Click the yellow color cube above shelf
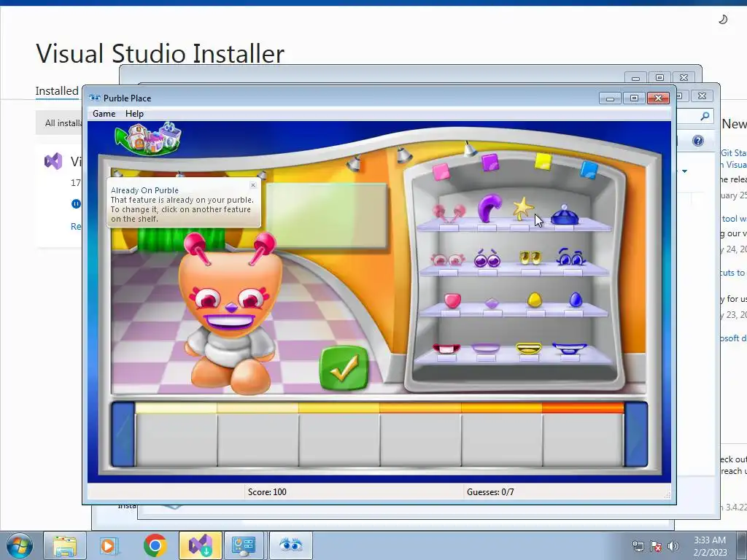The height and width of the screenshot is (560, 747). click(543, 161)
